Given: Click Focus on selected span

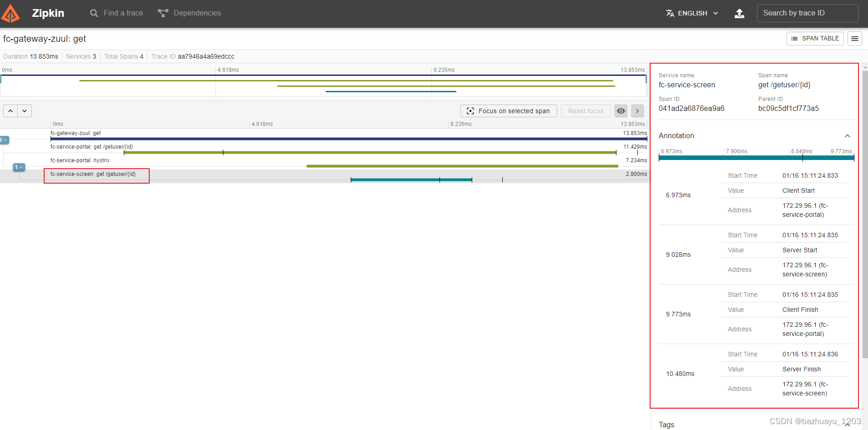Looking at the screenshot, I should point(509,111).
